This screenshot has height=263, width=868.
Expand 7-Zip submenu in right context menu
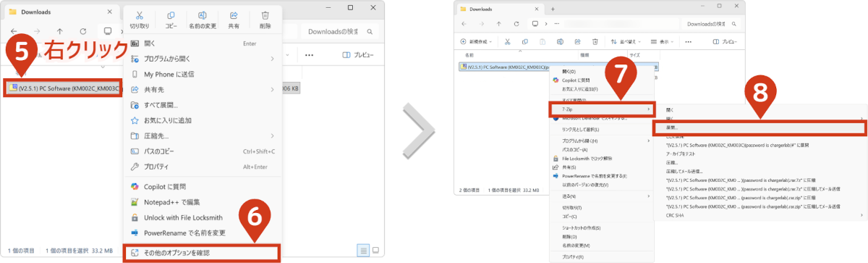[x=602, y=109]
